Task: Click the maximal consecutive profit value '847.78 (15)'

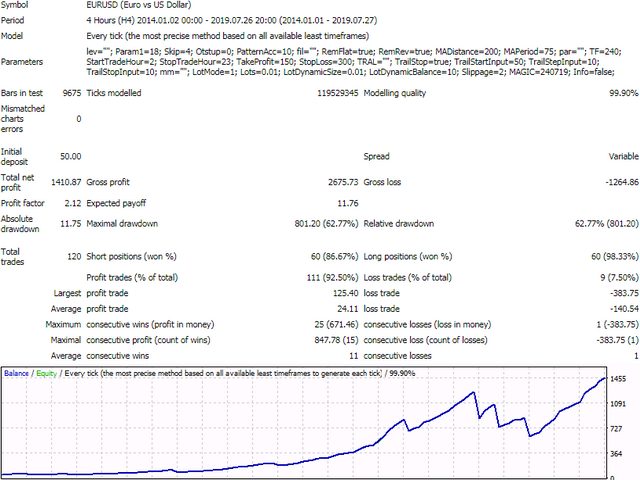Action: point(336,340)
